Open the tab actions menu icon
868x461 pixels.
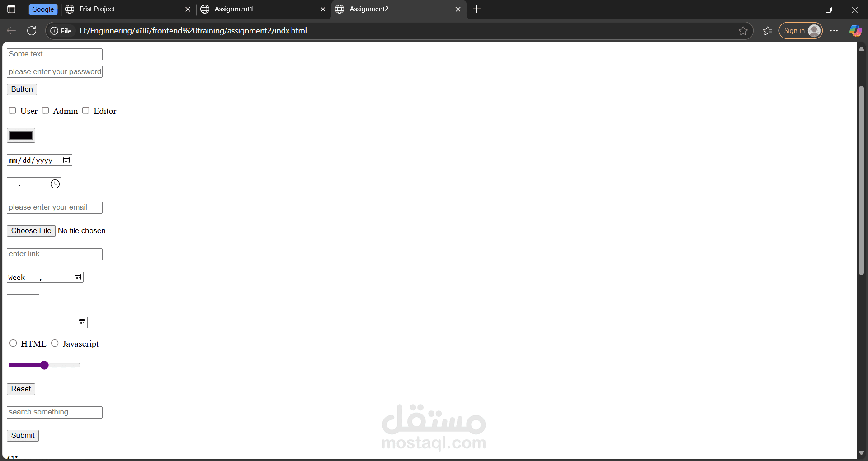(x=11, y=9)
